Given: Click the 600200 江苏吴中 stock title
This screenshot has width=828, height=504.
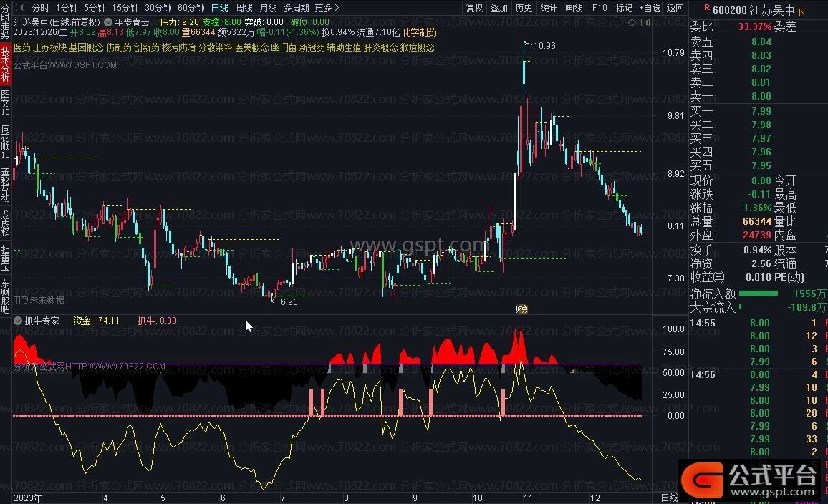Looking at the screenshot, I should [754, 10].
